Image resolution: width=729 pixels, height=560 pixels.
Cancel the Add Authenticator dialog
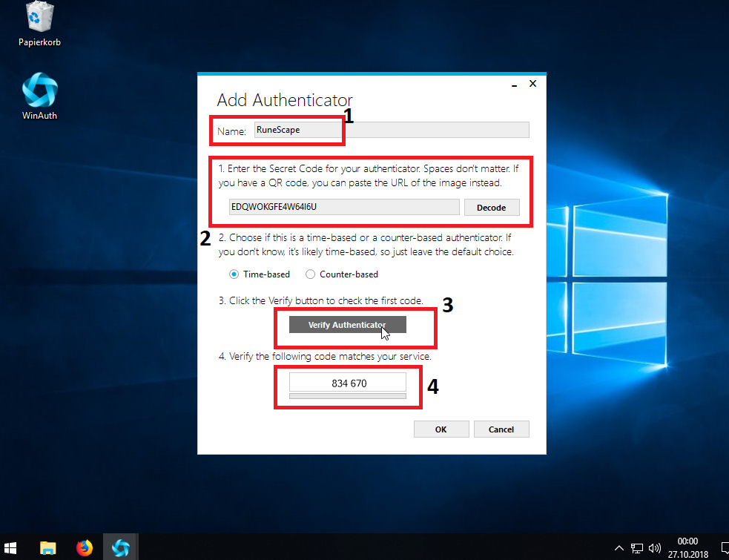click(501, 429)
